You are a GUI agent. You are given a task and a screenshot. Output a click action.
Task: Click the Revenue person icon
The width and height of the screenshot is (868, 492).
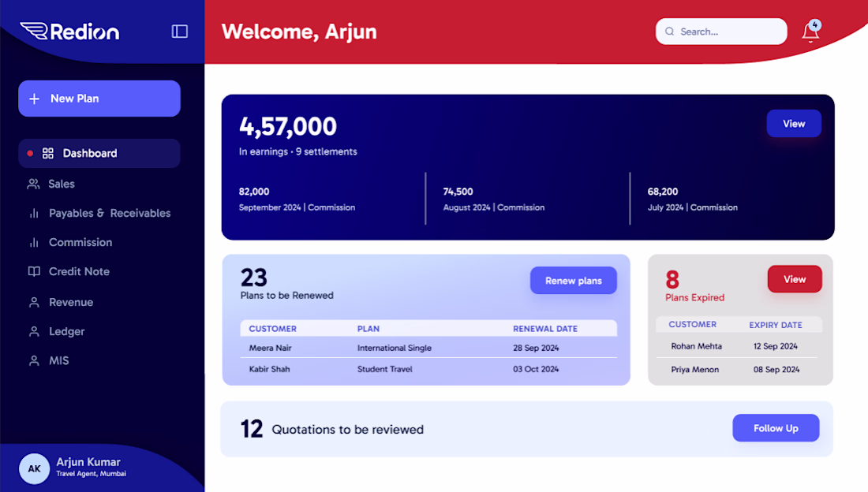pyautogui.click(x=34, y=302)
